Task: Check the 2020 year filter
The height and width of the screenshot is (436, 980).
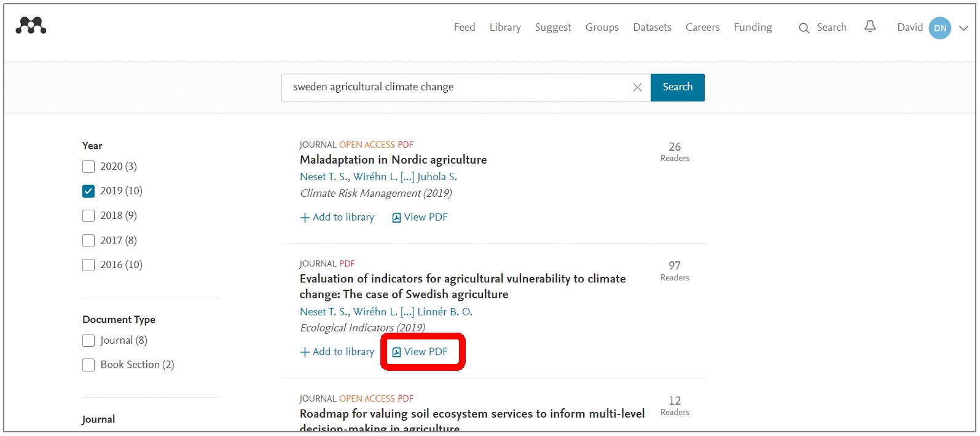Action: pyautogui.click(x=88, y=167)
